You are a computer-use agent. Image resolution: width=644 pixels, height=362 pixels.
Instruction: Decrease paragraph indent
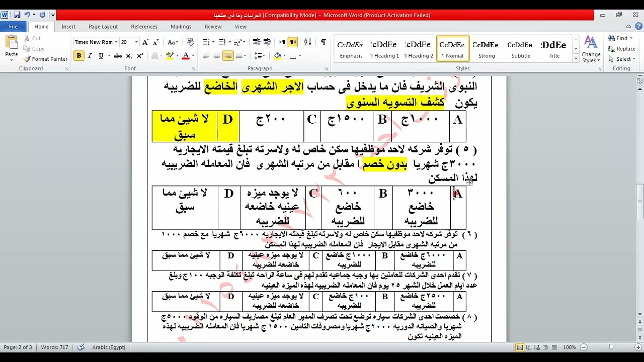point(256,42)
